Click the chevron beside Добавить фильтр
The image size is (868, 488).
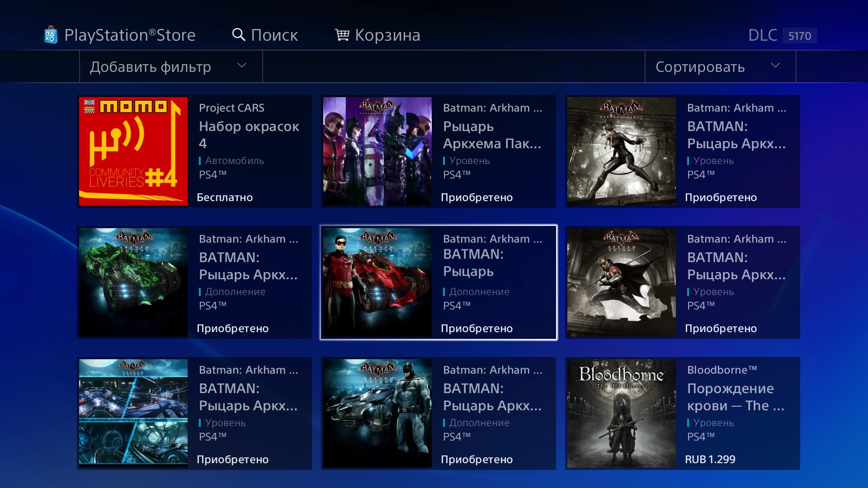(242, 65)
